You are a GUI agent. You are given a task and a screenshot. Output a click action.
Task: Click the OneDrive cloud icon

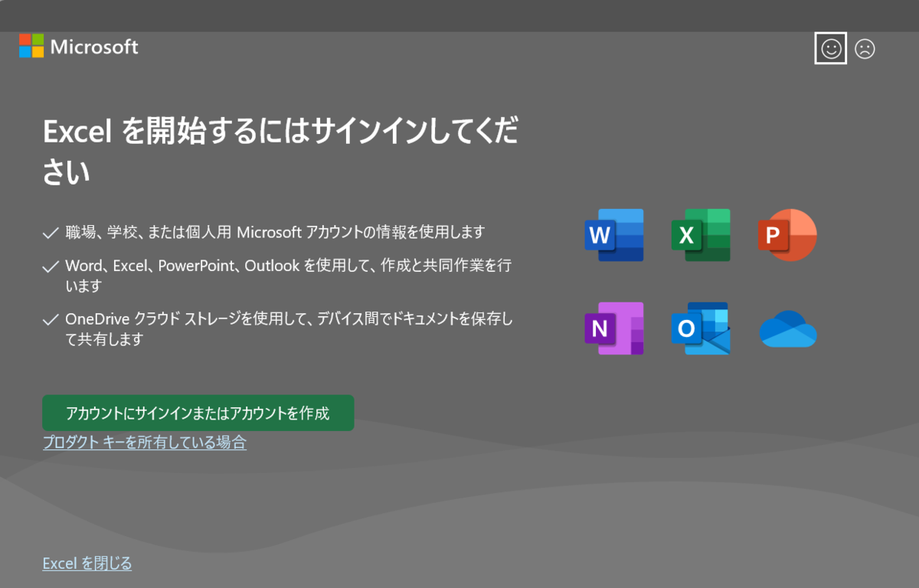coord(788,329)
